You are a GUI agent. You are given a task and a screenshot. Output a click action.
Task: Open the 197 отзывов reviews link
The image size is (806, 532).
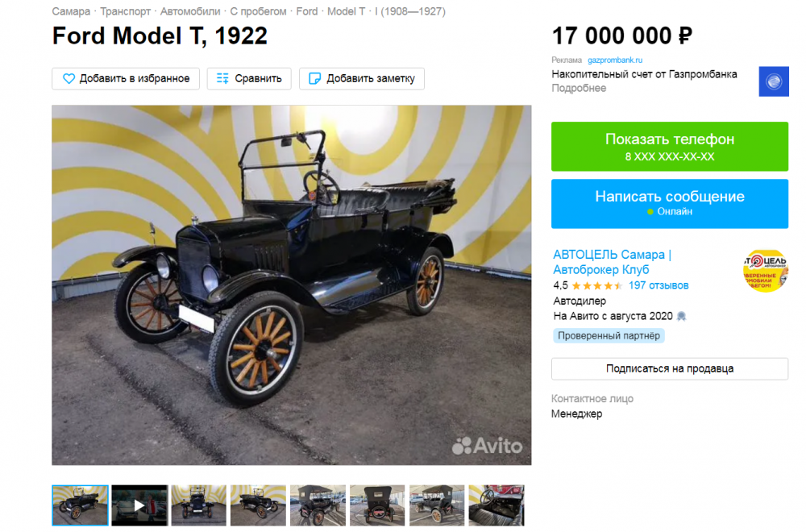[x=659, y=286]
